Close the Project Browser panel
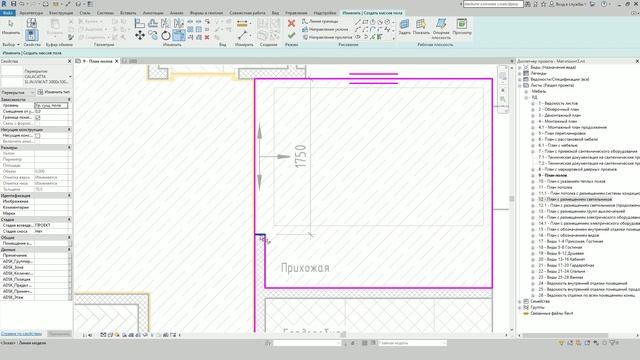Image resolution: width=640 pixels, height=360 pixels. [x=637, y=61]
